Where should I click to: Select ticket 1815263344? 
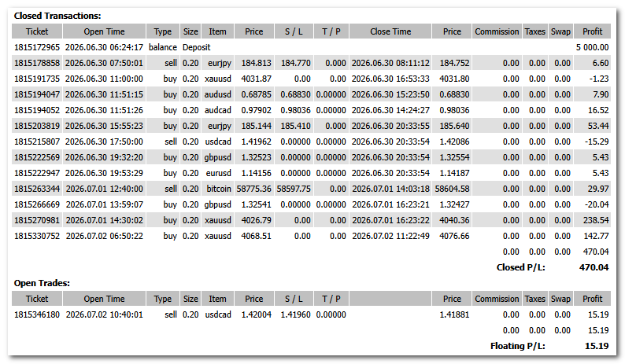point(37,189)
